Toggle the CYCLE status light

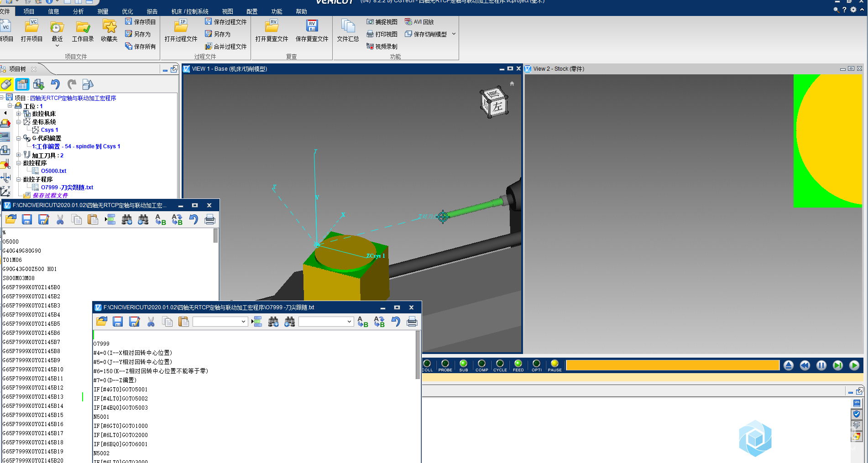point(500,365)
